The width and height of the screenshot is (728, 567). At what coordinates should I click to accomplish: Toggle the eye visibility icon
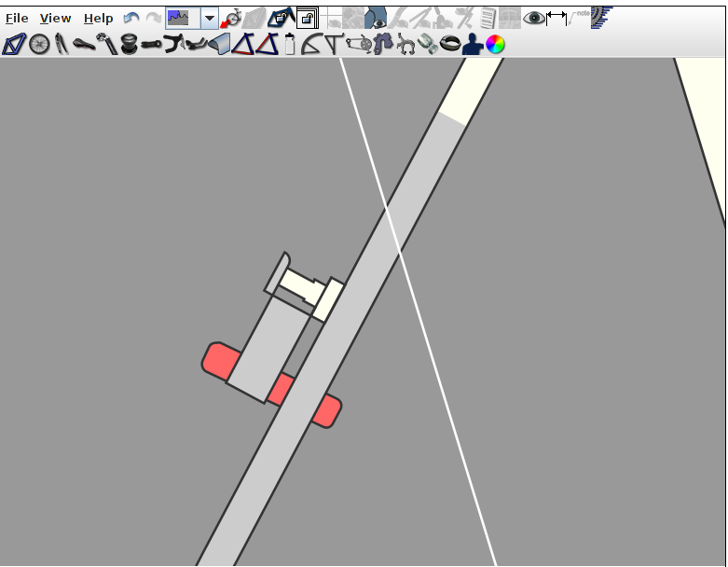[x=534, y=18]
